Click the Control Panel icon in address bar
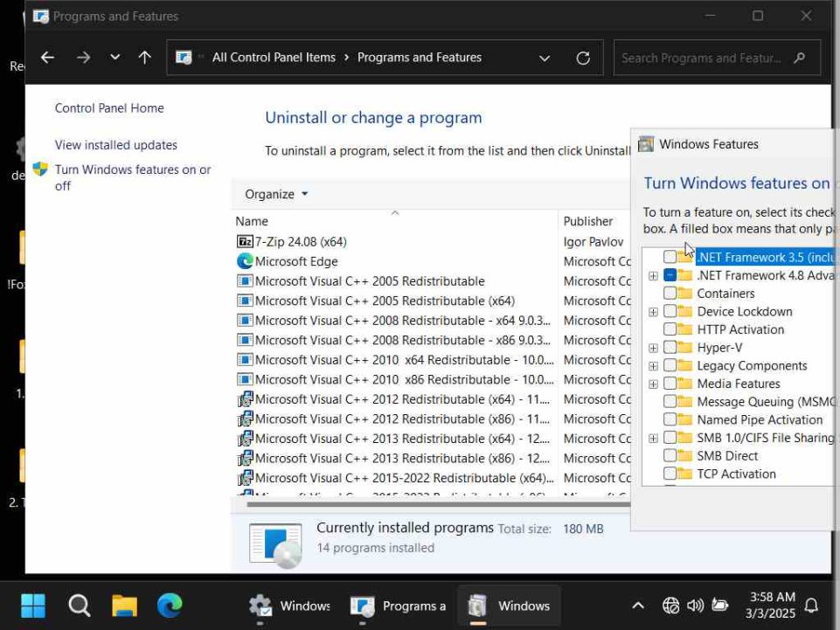 click(184, 58)
